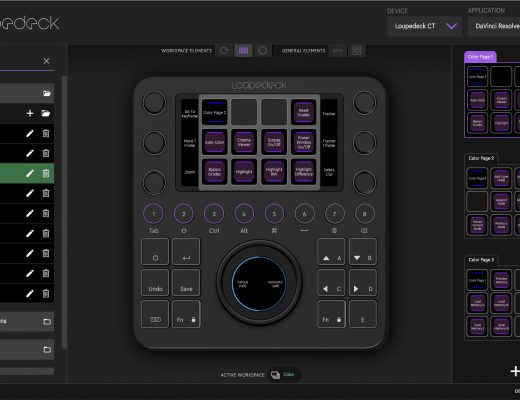520x400 pixels.
Task: Click round button 7 with trash symbol
Action: pyautogui.click(x=334, y=214)
